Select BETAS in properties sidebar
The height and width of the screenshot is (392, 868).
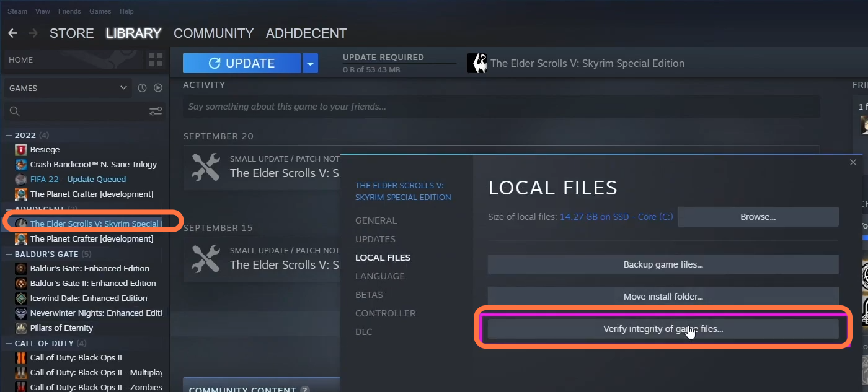tap(369, 295)
